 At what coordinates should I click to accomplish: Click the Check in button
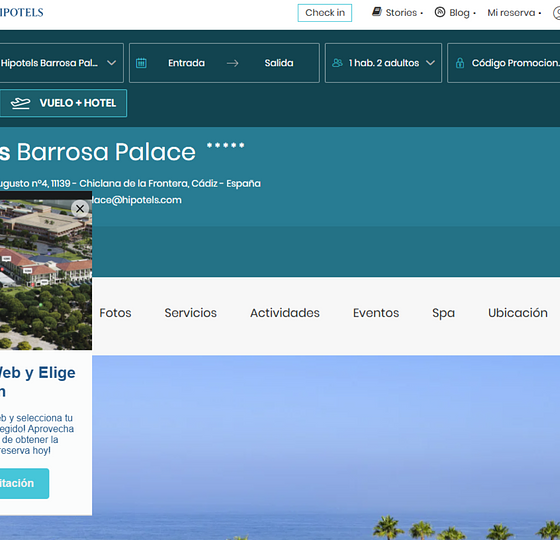325,13
